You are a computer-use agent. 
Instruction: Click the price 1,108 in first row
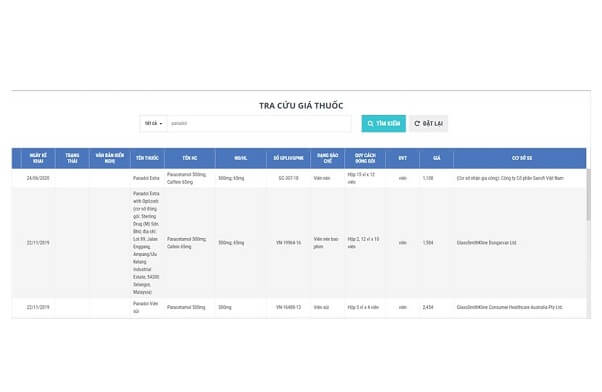(x=428, y=179)
